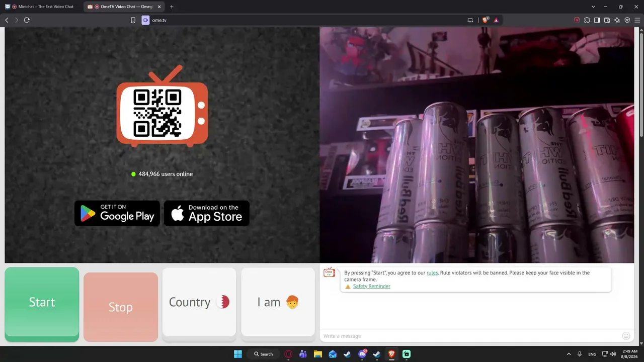Image resolution: width=644 pixels, height=362 pixels.
Task: Go forward to the next page
Action: (x=17, y=20)
